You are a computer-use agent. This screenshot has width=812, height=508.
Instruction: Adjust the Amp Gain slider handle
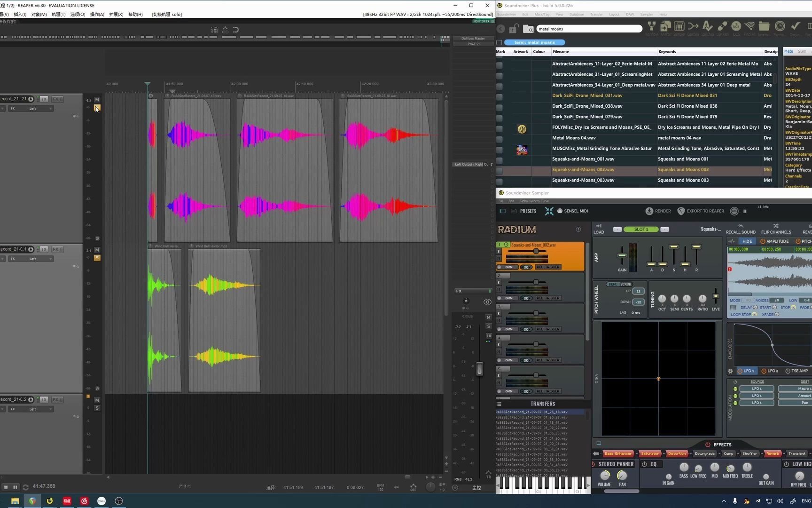pos(622,256)
